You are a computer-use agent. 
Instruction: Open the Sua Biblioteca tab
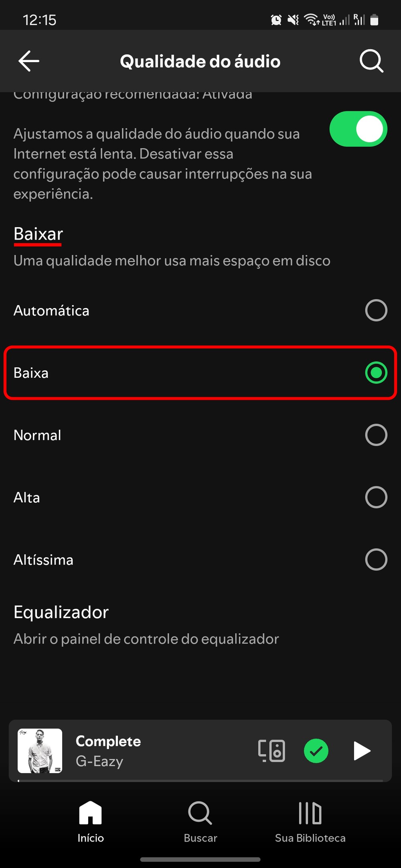(x=310, y=821)
